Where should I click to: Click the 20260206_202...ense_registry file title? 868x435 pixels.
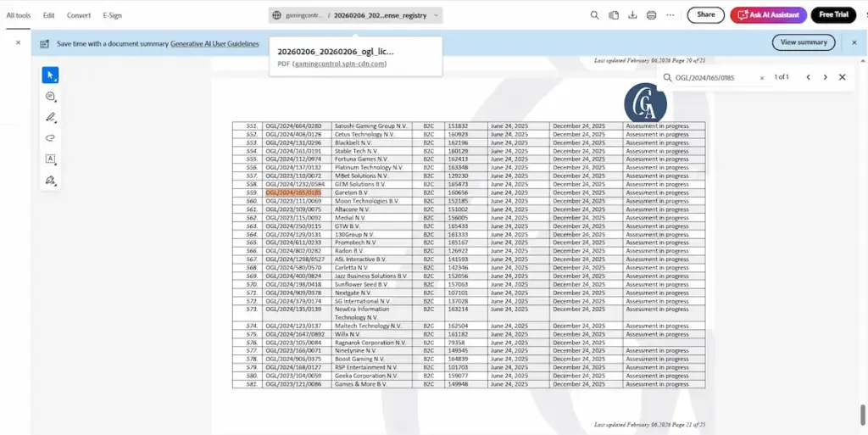pyautogui.click(x=381, y=15)
